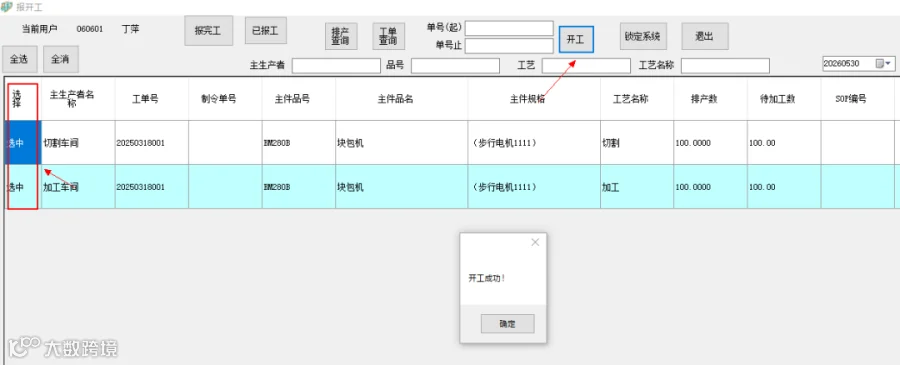Click 待加工数 100.00 in 加工 row
900x365 pixels.
click(784, 187)
